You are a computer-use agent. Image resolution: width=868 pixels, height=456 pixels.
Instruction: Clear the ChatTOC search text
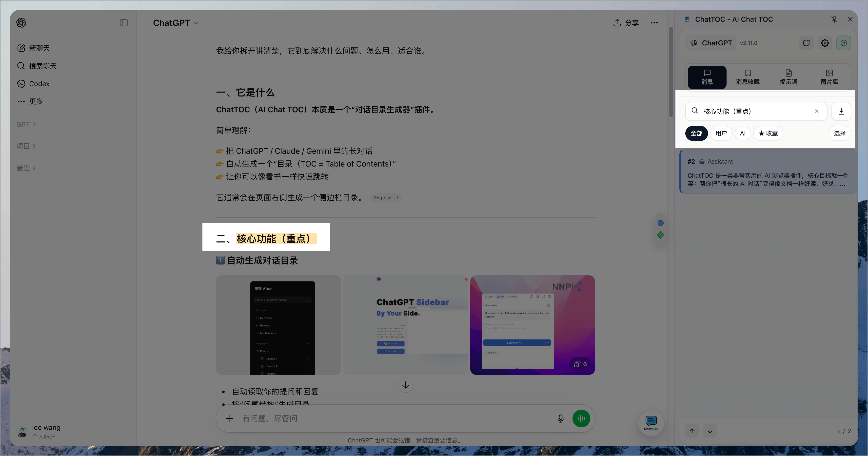[x=817, y=111]
